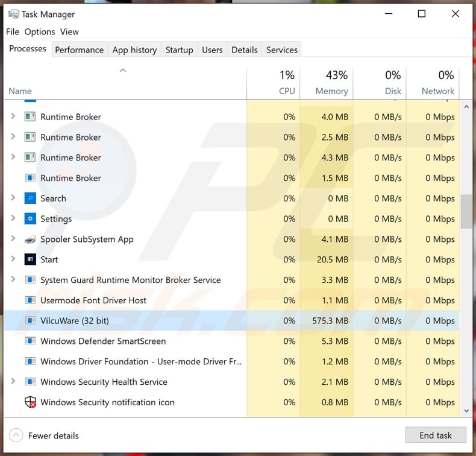Open the View menu

(69, 31)
